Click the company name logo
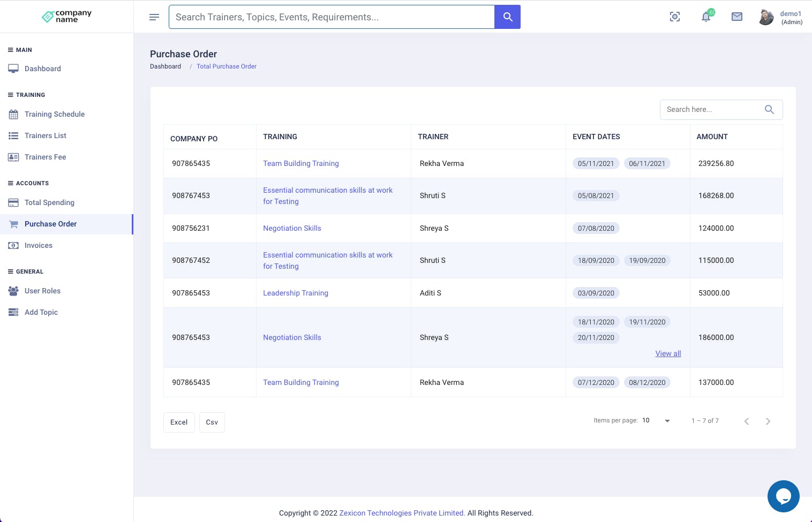The image size is (812, 522). [x=66, y=17]
